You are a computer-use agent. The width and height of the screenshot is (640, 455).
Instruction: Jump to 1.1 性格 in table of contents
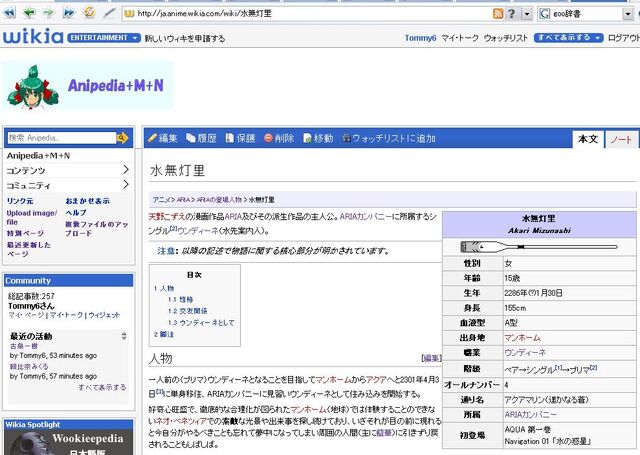tap(180, 300)
